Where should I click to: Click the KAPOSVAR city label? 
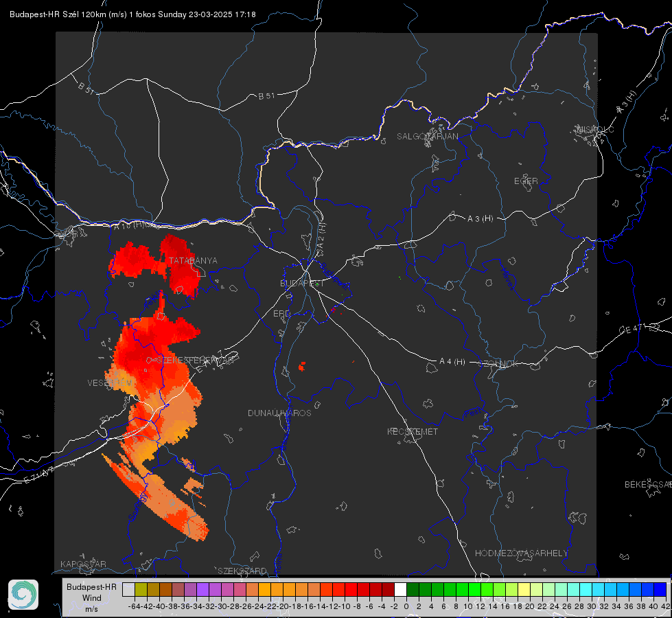click(83, 564)
